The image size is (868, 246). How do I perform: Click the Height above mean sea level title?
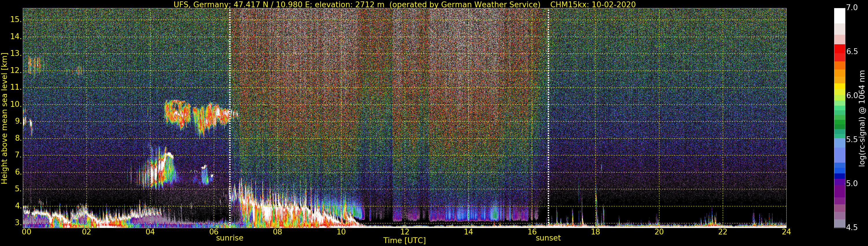(x=4, y=118)
